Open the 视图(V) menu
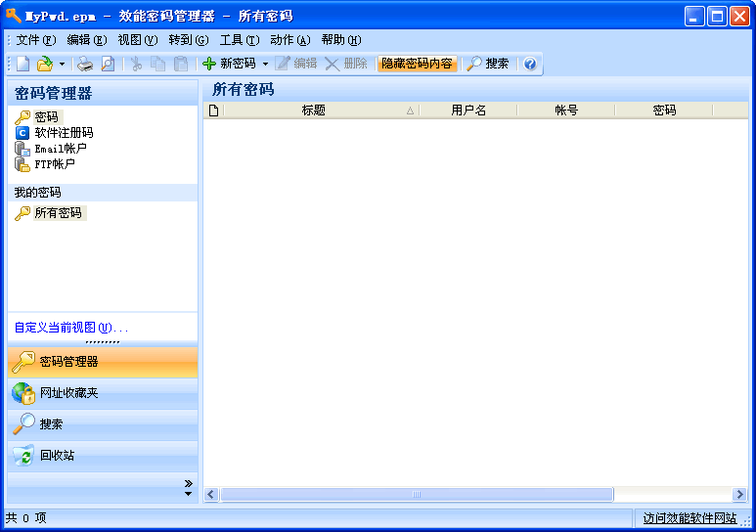The width and height of the screenshot is (756, 532). 138,40
